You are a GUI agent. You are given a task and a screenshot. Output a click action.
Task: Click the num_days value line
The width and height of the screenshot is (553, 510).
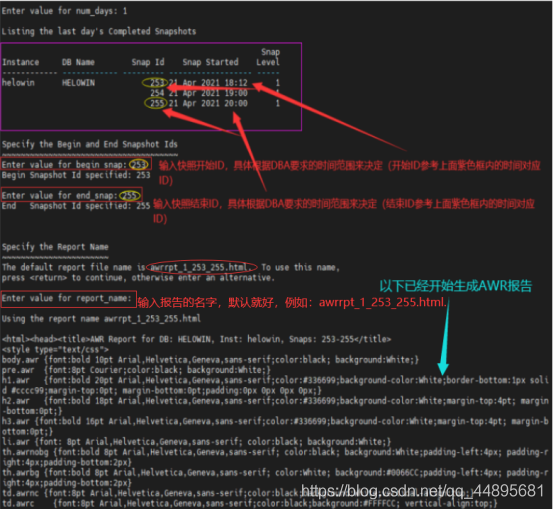[x=65, y=11]
